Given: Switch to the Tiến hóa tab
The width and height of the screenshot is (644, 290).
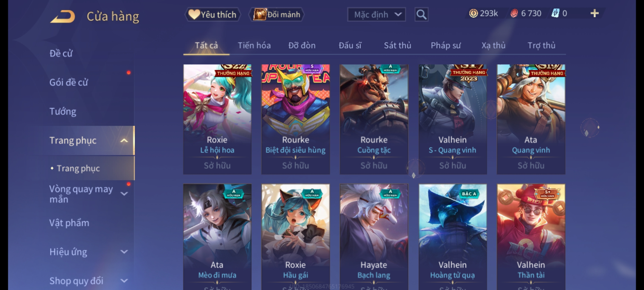Looking at the screenshot, I should [x=254, y=45].
